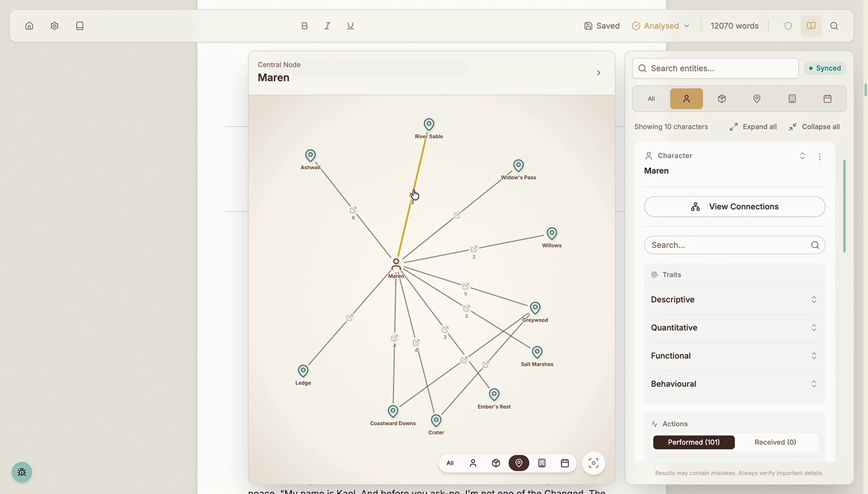Click View Connections button
The image size is (868, 494).
[x=735, y=207]
